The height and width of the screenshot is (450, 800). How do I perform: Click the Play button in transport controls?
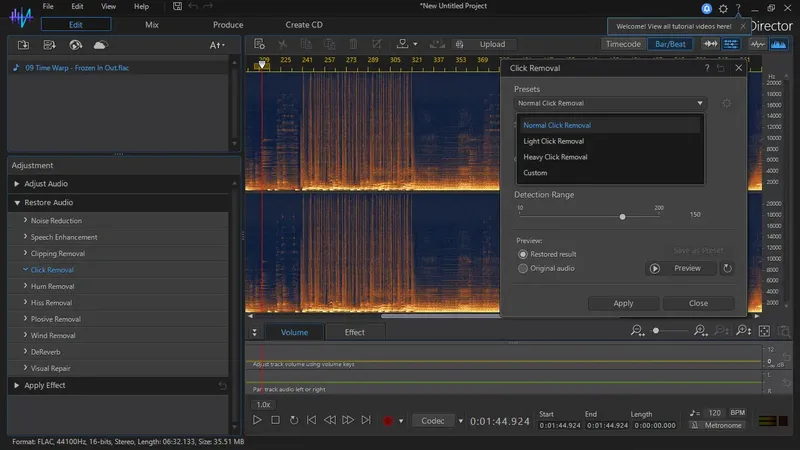[257, 421]
